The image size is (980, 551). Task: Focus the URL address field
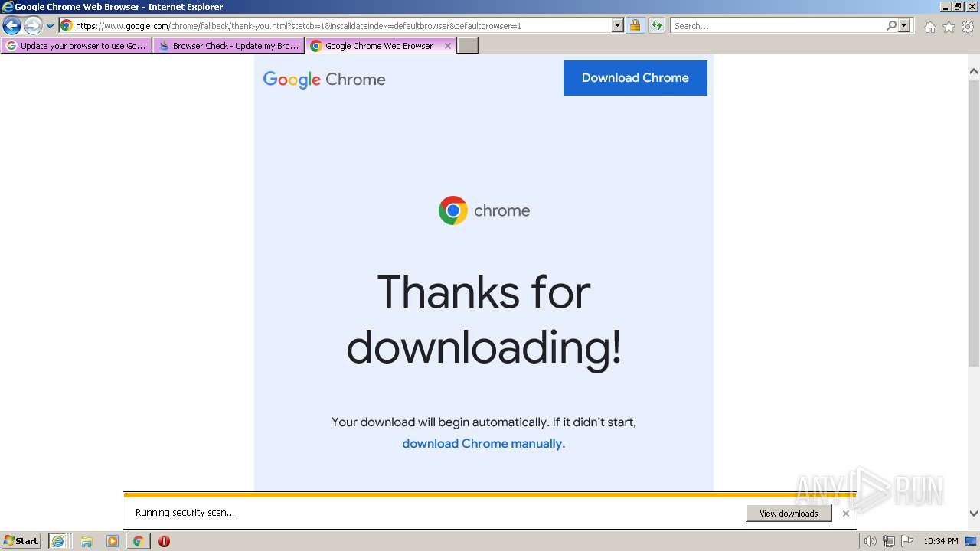[x=342, y=25]
